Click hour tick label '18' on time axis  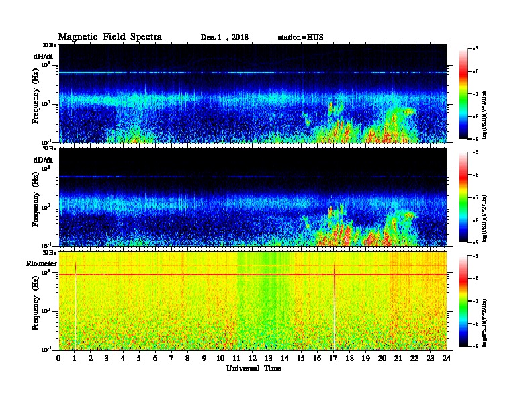pyautogui.click(x=350, y=359)
